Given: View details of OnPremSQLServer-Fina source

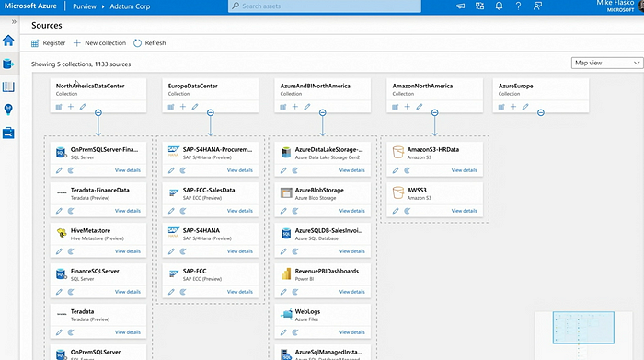Looking at the screenshot, I should pyautogui.click(x=128, y=170).
